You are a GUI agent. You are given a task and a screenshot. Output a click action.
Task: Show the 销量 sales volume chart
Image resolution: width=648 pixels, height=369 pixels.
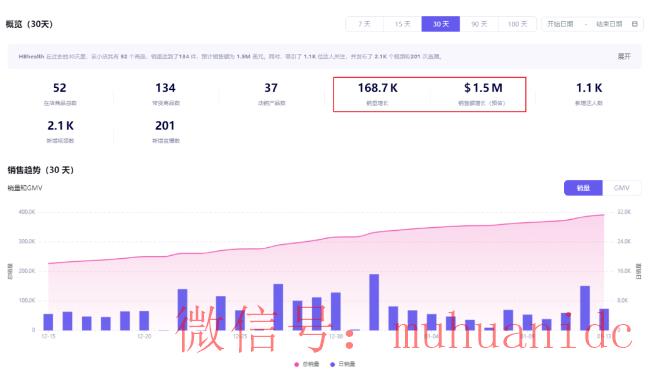(x=583, y=188)
